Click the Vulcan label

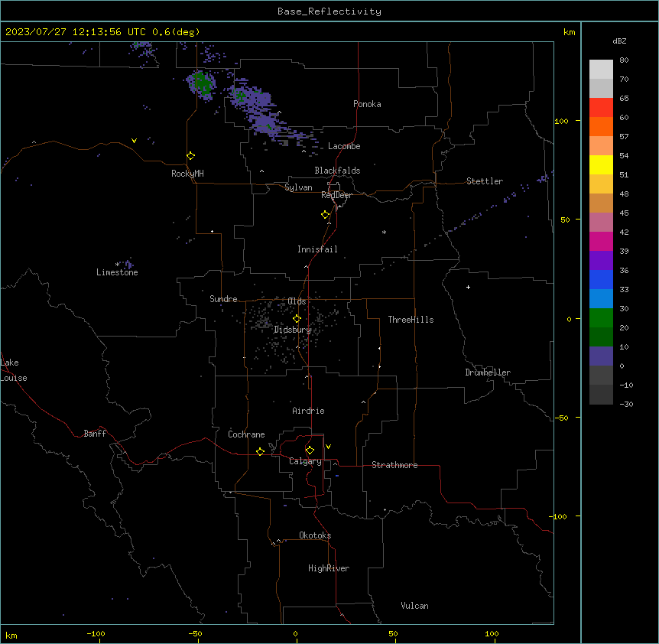(415, 606)
